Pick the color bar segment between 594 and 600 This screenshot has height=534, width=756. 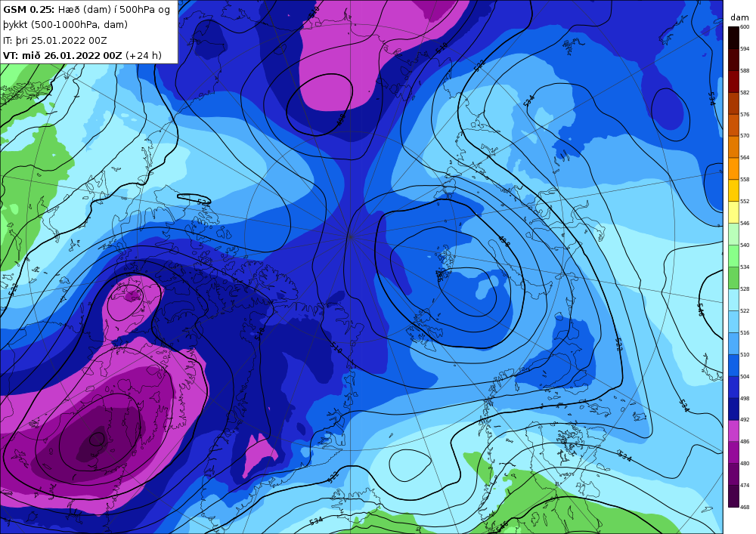pyautogui.click(x=733, y=38)
